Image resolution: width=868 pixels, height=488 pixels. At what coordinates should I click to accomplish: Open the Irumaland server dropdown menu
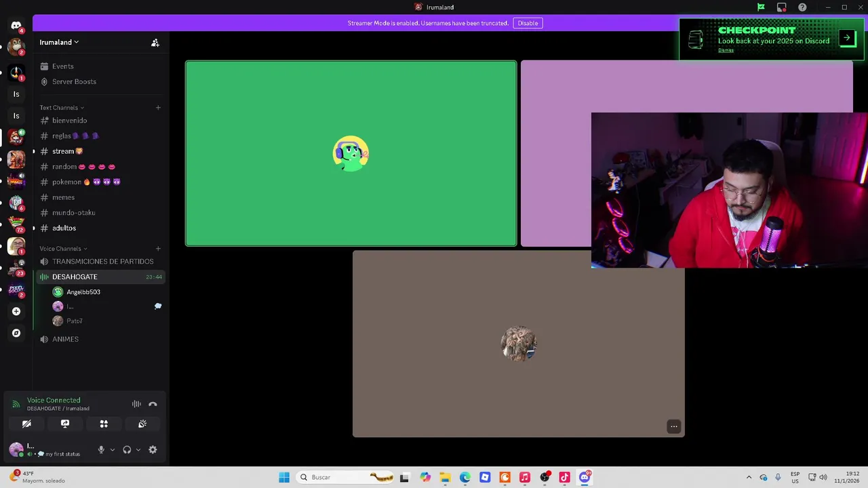point(59,42)
